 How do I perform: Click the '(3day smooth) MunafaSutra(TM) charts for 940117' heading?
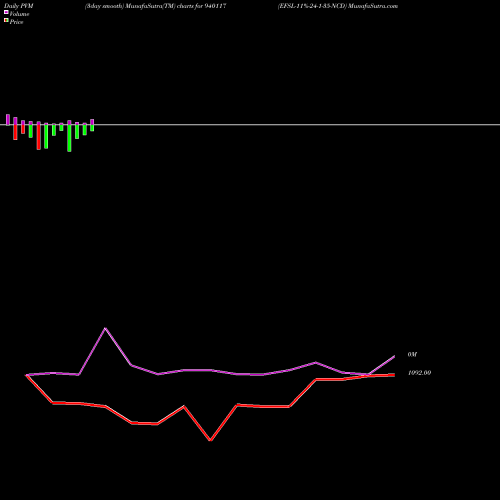coord(156,6)
